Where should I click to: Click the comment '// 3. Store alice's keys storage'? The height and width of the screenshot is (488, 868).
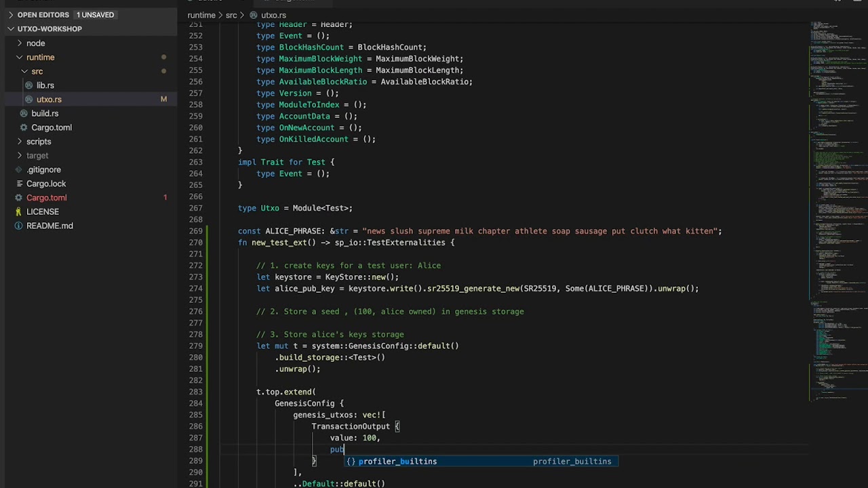click(x=330, y=334)
